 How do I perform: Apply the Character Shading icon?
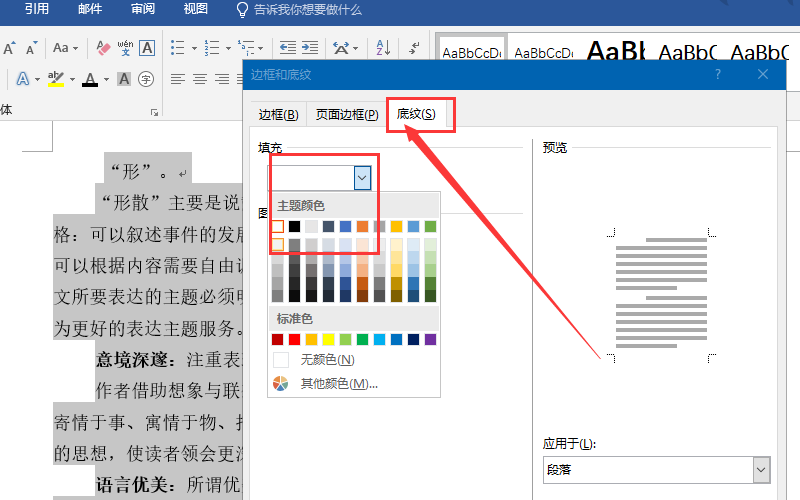123,79
